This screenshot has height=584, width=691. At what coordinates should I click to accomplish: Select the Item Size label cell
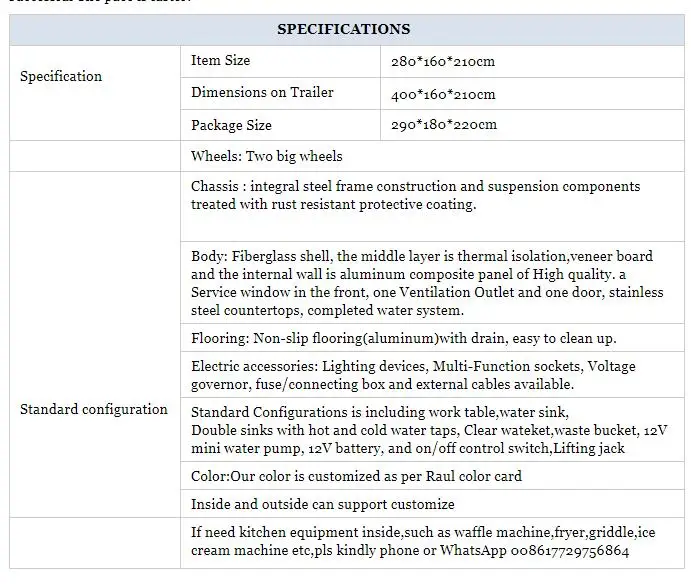(x=221, y=61)
